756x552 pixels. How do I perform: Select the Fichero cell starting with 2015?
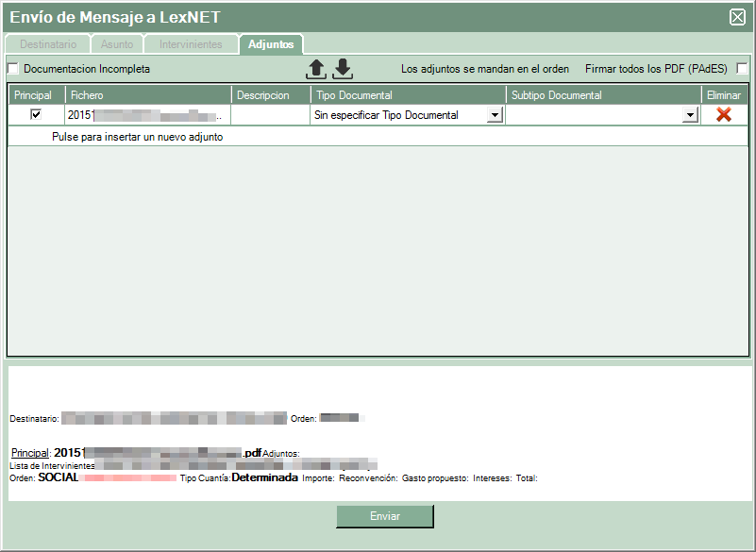coord(147,115)
